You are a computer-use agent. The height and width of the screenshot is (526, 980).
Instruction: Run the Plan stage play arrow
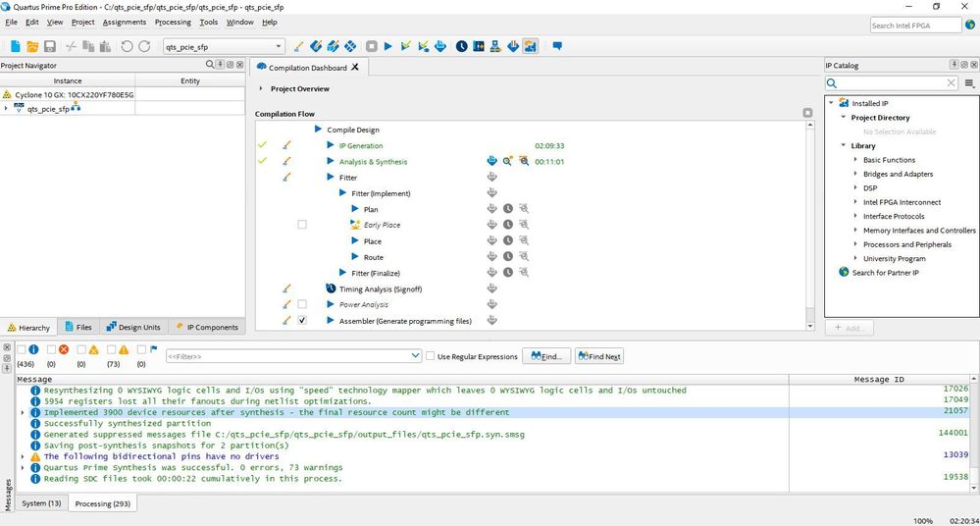click(355, 209)
